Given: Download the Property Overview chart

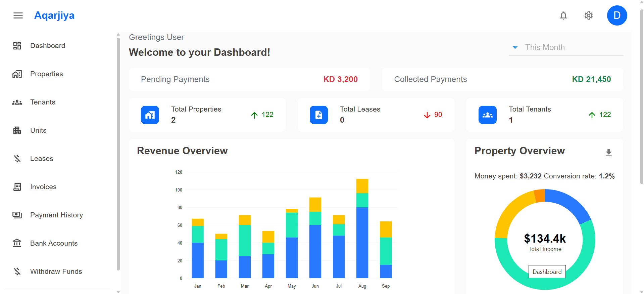Looking at the screenshot, I should (609, 153).
